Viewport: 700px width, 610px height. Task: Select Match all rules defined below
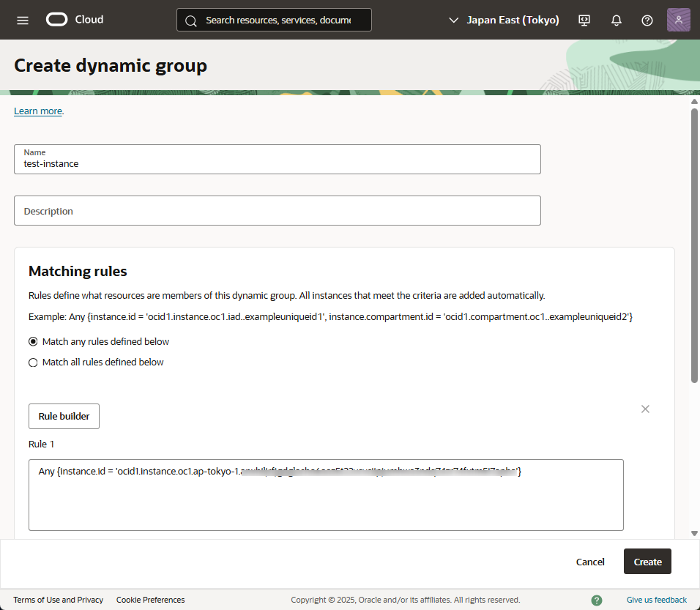[x=33, y=362]
